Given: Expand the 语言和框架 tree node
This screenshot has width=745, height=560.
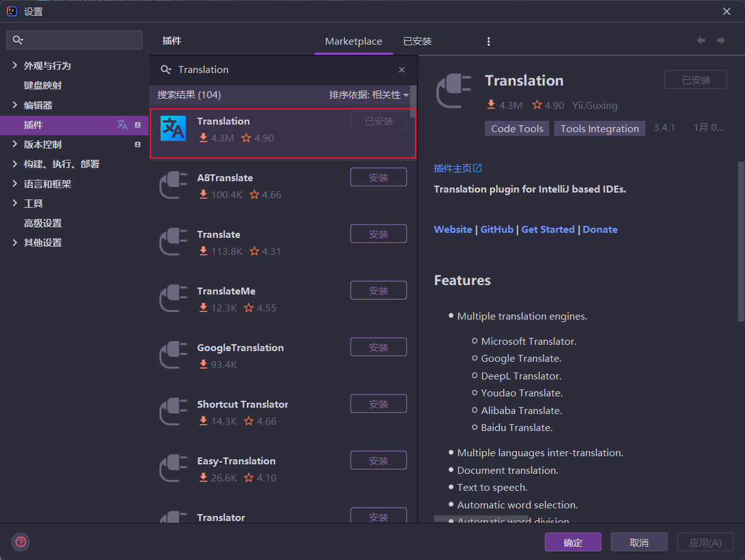Looking at the screenshot, I should [x=14, y=184].
